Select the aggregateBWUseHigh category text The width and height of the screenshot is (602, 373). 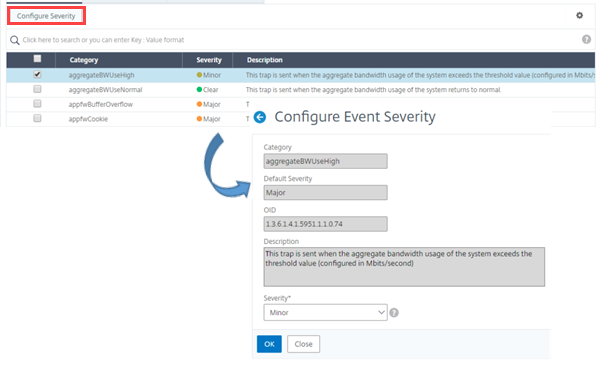[101, 75]
